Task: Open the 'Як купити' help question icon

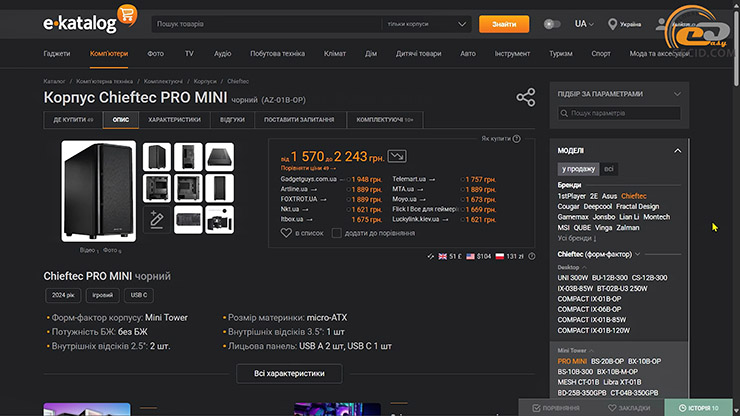Action: 516,139
